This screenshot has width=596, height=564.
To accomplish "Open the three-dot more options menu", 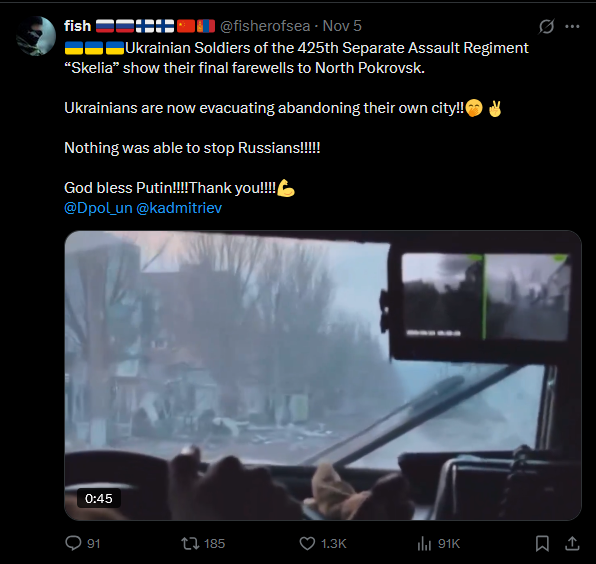I will click(572, 26).
